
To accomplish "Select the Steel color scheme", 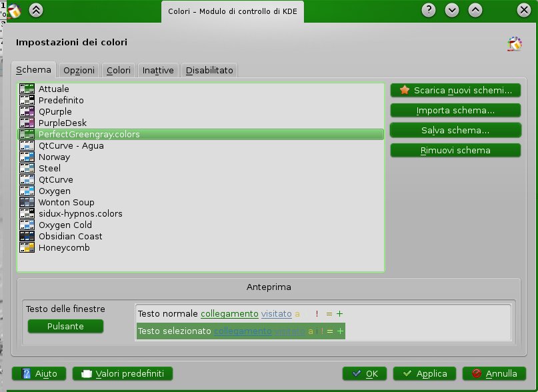I will tap(201, 168).
